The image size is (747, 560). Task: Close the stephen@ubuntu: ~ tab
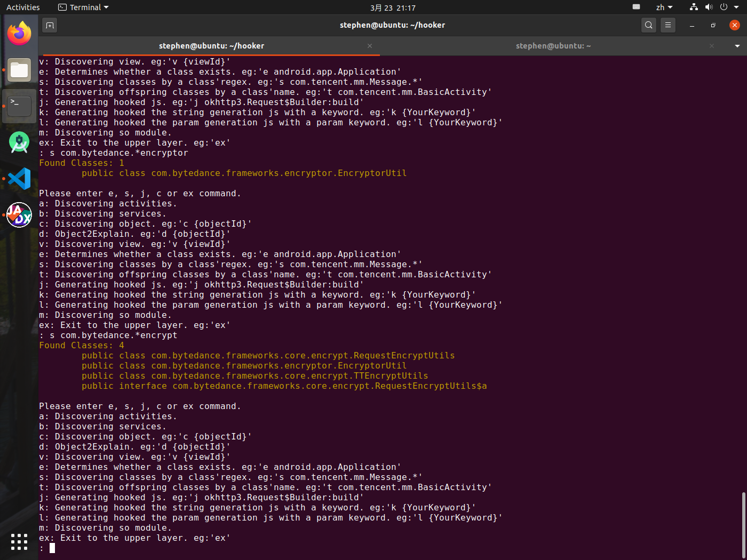coord(712,46)
